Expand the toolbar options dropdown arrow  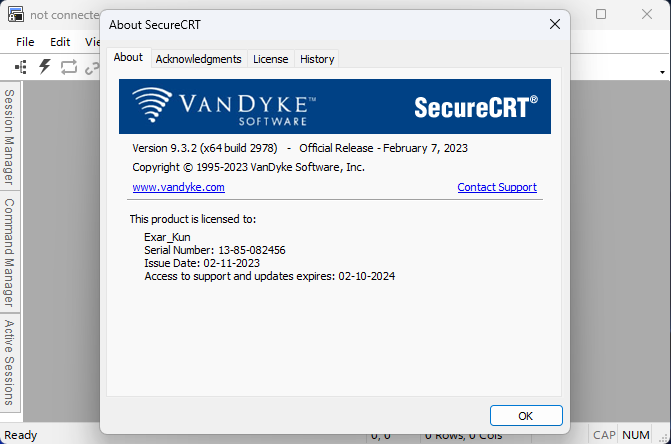coord(662,72)
